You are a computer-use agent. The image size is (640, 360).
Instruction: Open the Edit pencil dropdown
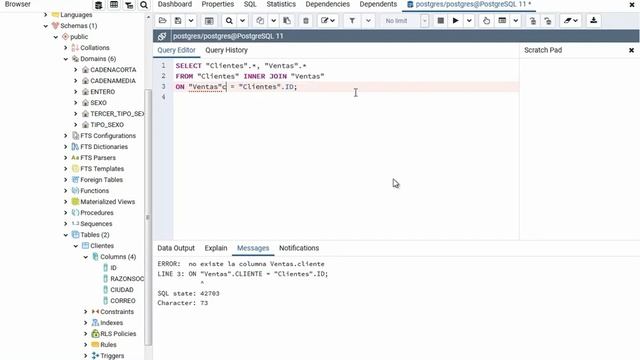(x=328, y=20)
